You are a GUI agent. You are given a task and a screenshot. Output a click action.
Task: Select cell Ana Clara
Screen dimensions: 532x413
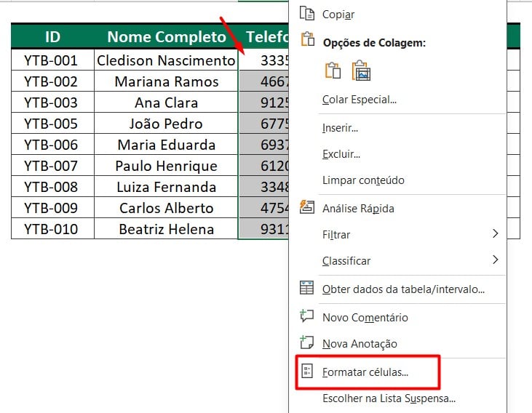click(166, 102)
